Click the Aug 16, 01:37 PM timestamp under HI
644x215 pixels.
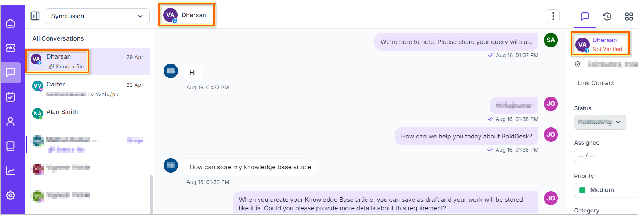pyautogui.click(x=208, y=88)
